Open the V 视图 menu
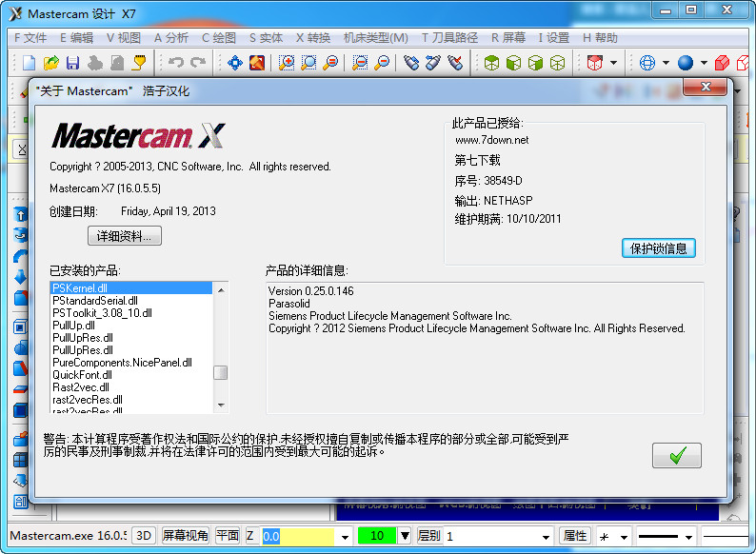756x554 pixels. pyautogui.click(x=124, y=38)
